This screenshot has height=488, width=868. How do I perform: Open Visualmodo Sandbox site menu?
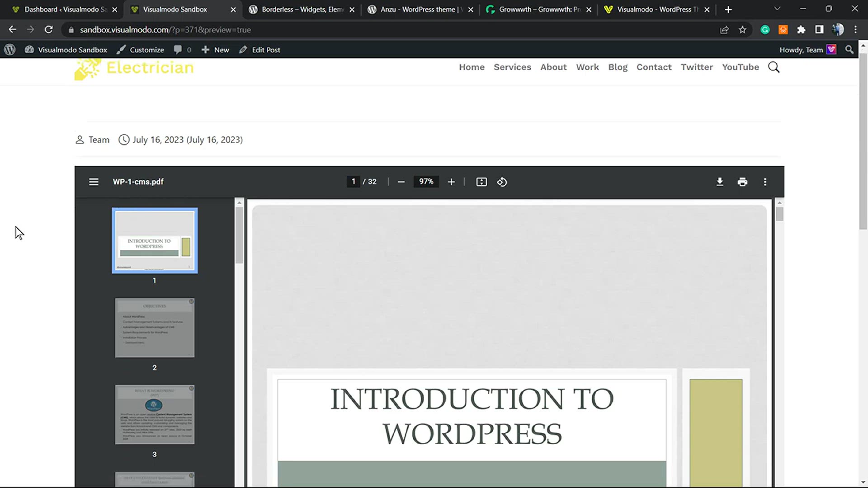tap(66, 50)
